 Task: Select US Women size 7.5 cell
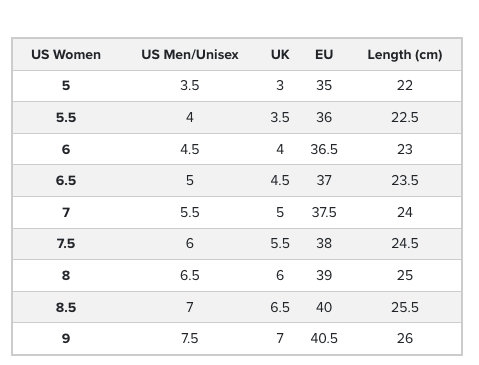coord(66,243)
